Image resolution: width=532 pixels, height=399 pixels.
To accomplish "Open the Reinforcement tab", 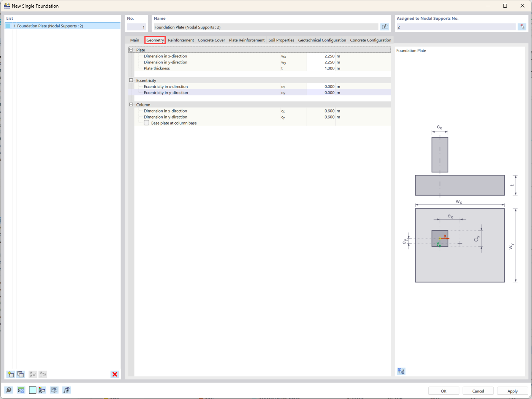I will tap(181, 40).
